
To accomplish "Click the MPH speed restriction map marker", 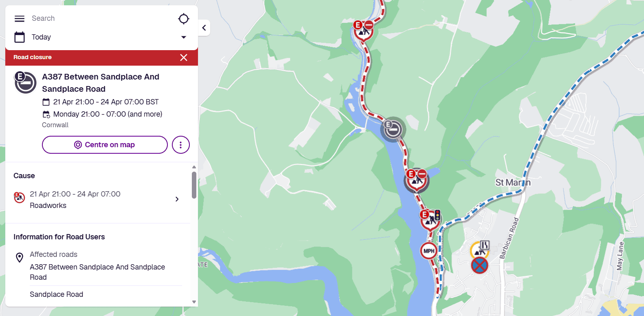I will (429, 251).
